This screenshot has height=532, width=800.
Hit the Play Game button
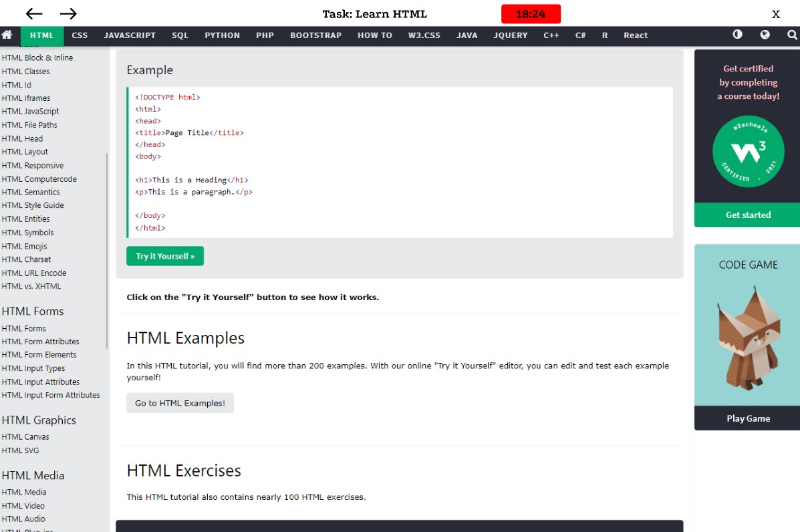pos(748,418)
